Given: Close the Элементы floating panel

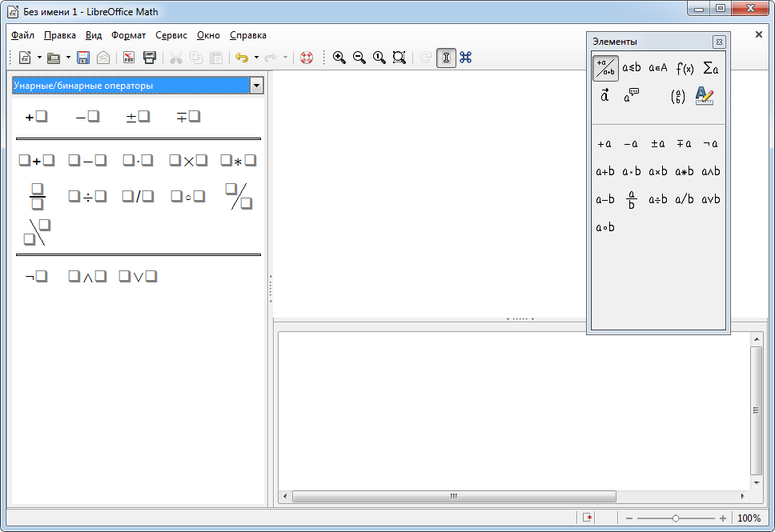Looking at the screenshot, I should coord(718,42).
